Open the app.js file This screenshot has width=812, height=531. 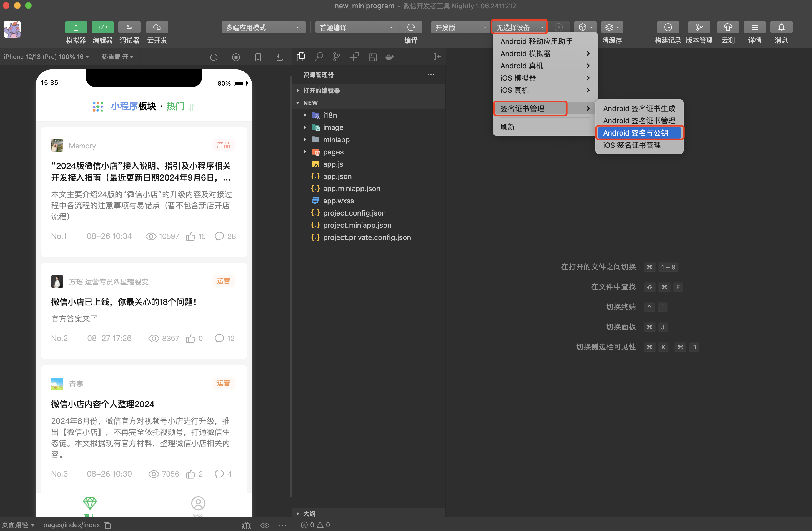coord(369,164)
